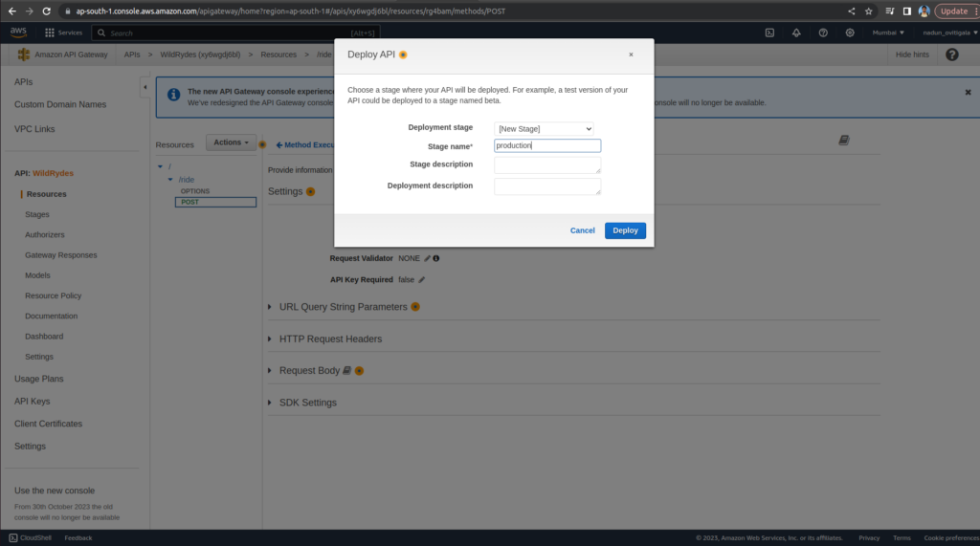Click the browser Update button
Screen dimensions: 980x546
click(x=954, y=11)
